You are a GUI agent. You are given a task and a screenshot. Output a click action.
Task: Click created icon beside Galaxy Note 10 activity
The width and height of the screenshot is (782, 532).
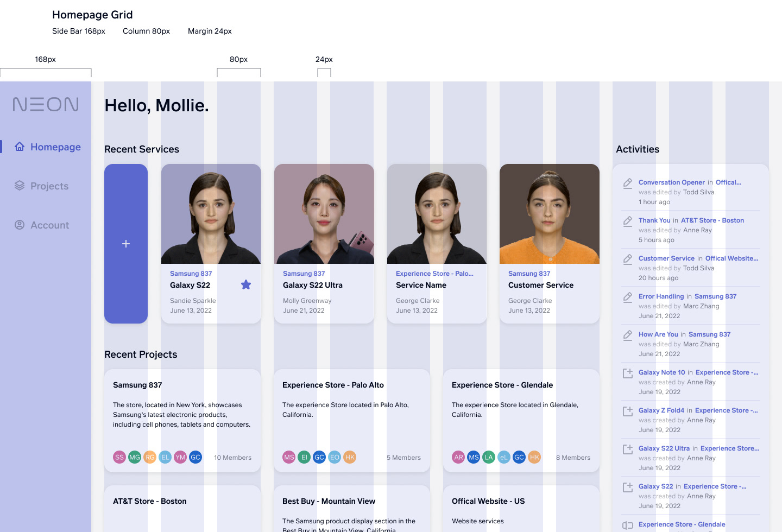[628, 373]
